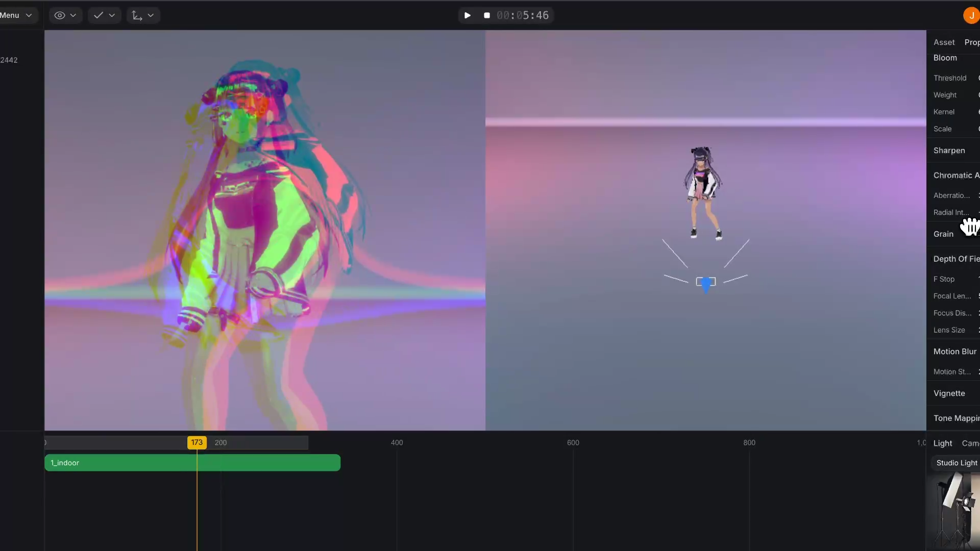Select the Studio Light thumbnail
This screenshot has height=551, width=980.
953,509
